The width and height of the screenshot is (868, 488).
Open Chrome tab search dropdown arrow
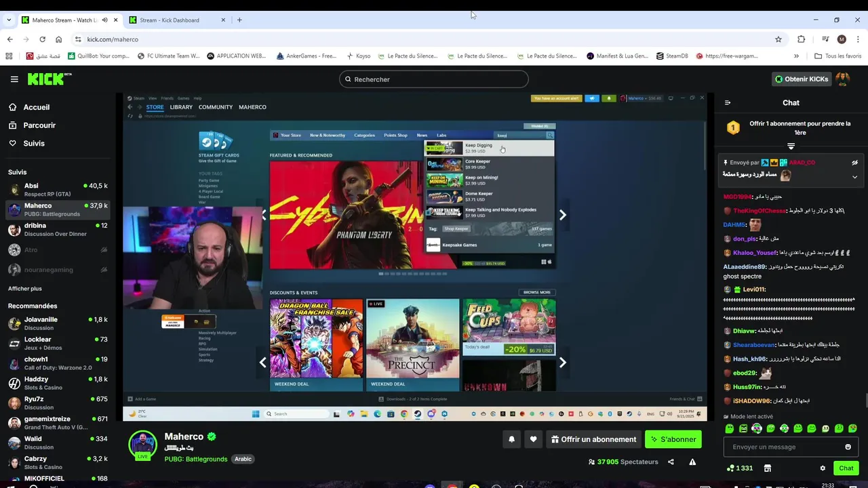pyautogui.click(x=9, y=20)
